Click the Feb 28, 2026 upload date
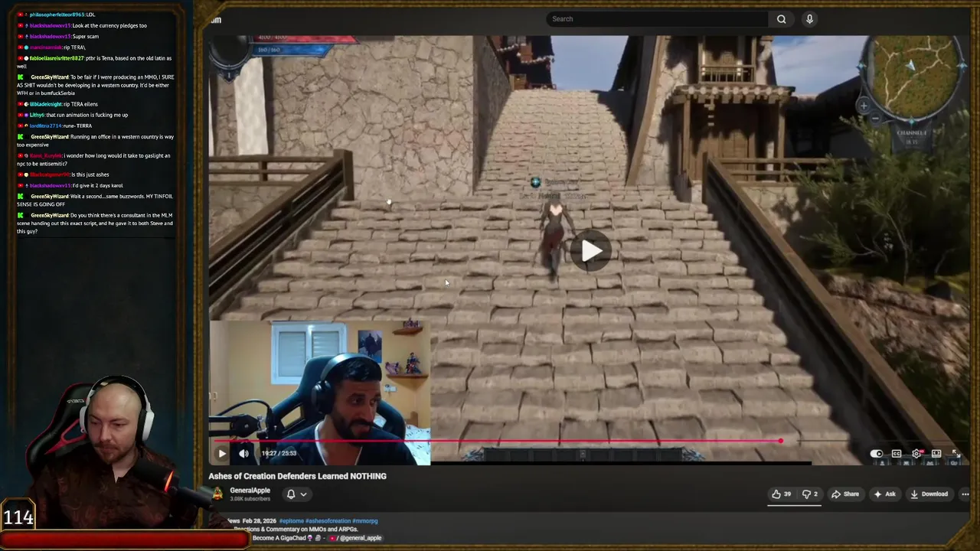 point(260,521)
